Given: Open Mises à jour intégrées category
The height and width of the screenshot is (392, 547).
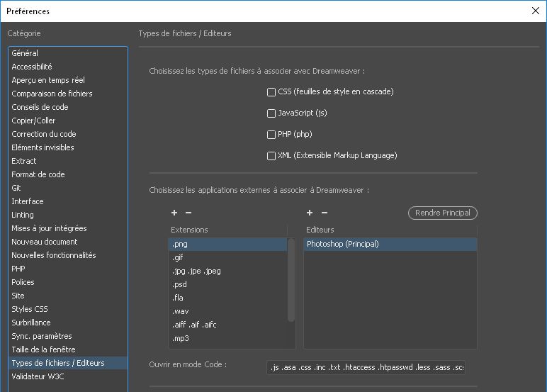Looking at the screenshot, I should coord(68,228).
